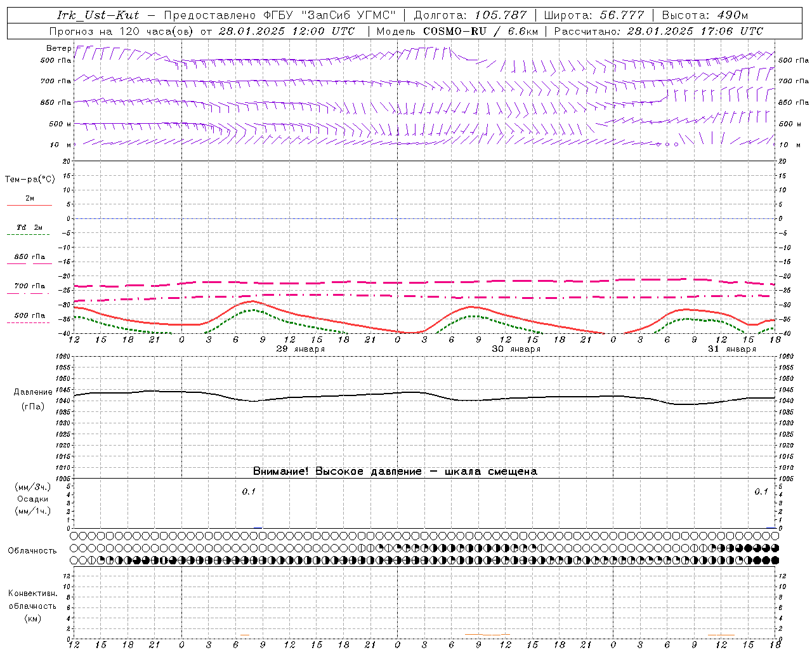Click the warning Внимание! Высокое давление – шкала смещена
Screen dimensions: 812x650
click(395, 471)
